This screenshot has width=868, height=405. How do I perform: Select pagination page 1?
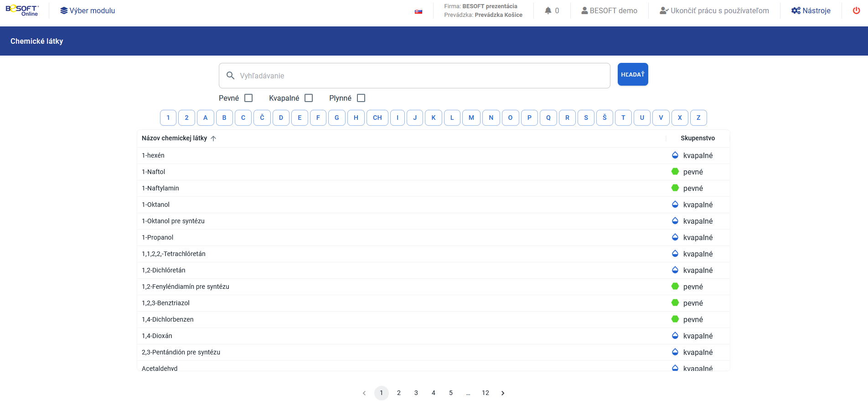(382, 393)
